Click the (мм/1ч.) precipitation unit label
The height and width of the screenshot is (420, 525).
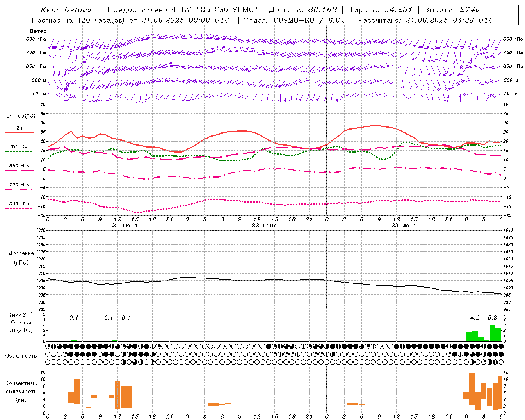pos(21,330)
